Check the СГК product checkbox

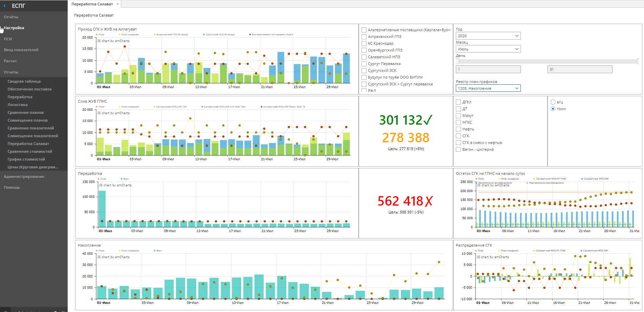(x=459, y=136)
